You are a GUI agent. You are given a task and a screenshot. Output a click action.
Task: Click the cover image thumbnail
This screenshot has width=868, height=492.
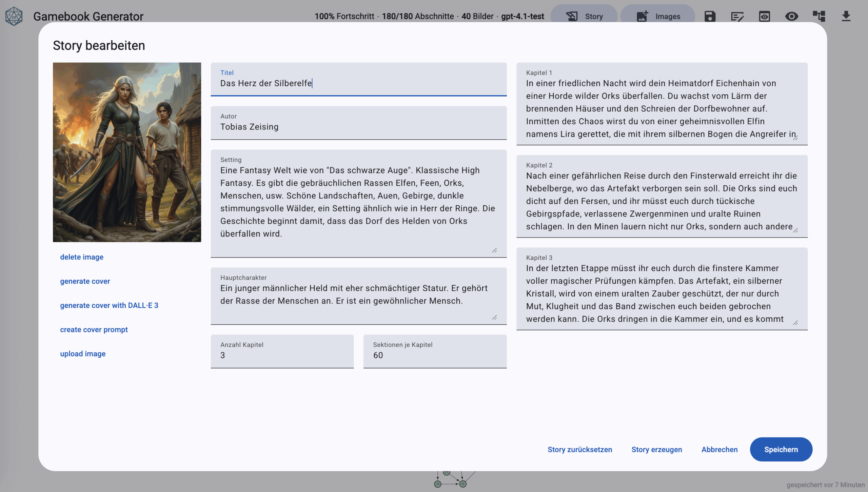click(127, 152)
